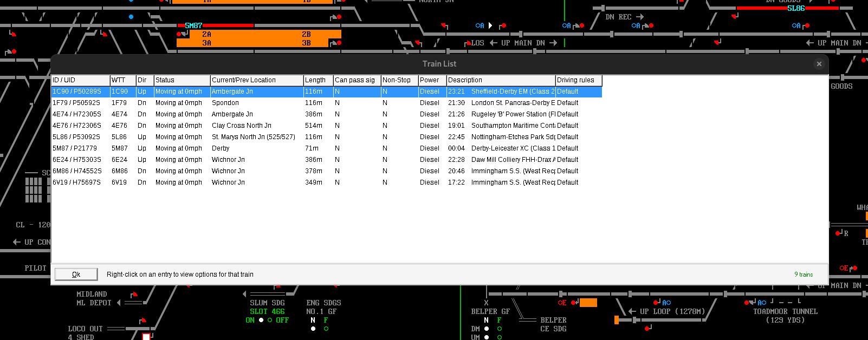Click the blue A auto button below the 5L86 berth

(796, 25)
